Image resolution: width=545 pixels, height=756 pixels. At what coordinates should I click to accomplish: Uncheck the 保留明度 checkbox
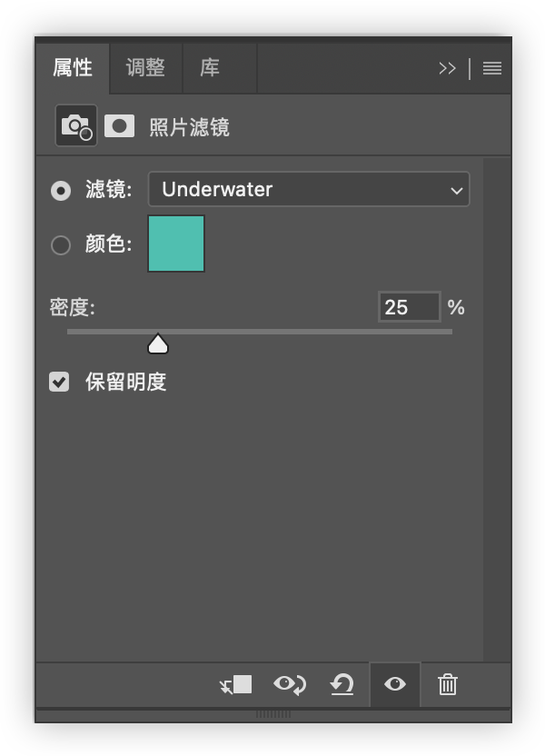(59, 382)
